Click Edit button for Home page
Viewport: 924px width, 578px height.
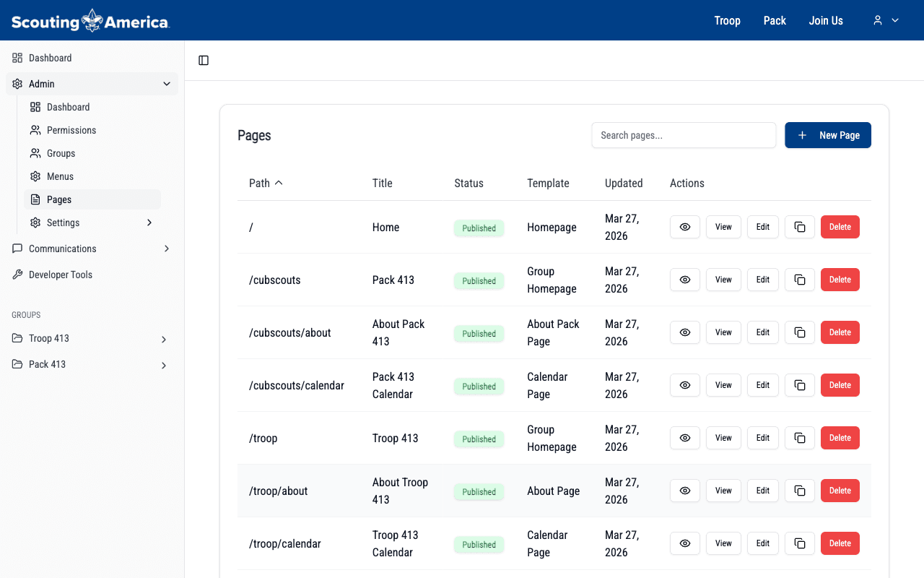(763, 227)
